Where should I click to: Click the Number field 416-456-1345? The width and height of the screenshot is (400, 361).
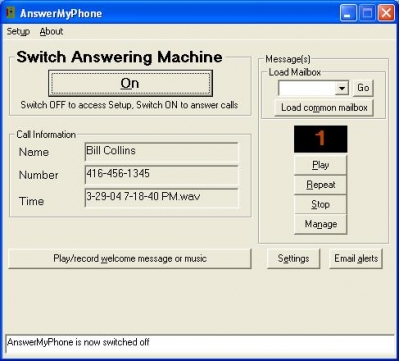coord(162,175)
